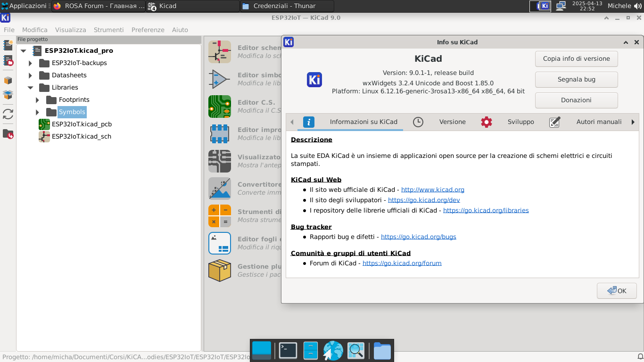Open the Calculator Tools icon
The image size is (644, 362).
point(220,216)
